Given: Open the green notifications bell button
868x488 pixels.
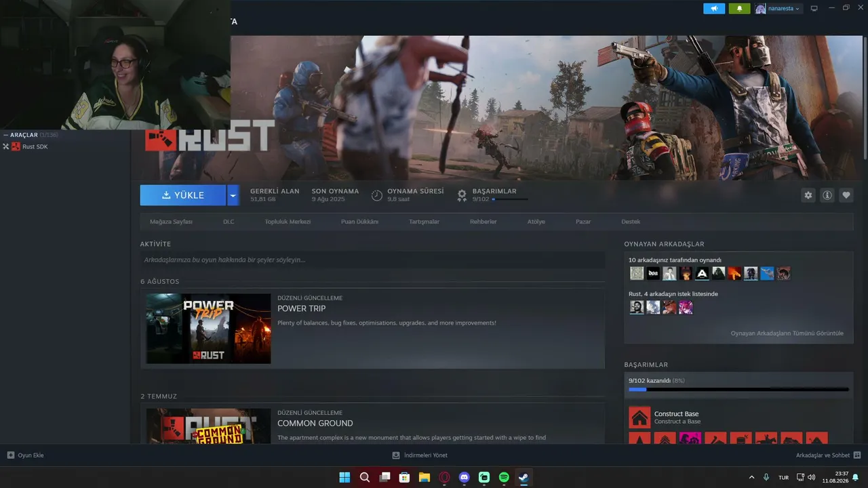Looking at the screenshot, I should pyautogui.click(x=739, y=8).
